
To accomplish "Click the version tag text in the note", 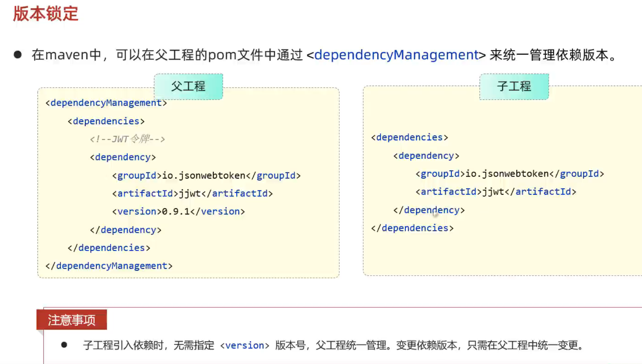I will point(244,345).
